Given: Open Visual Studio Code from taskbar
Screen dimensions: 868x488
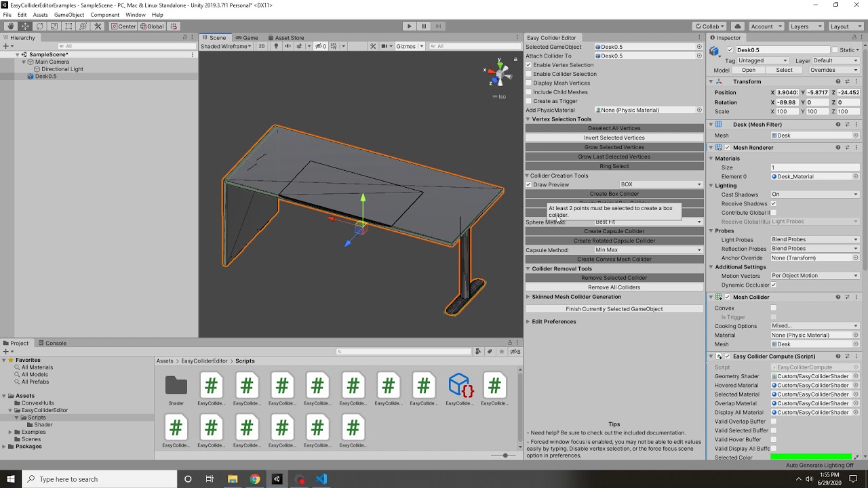Looking at the screenshot, I should click(x=321, y=479).
